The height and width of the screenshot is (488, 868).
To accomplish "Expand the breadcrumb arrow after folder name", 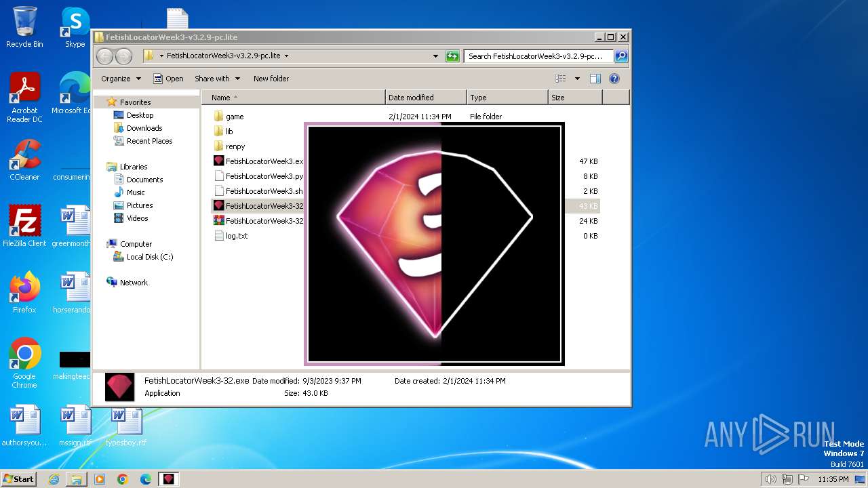I will pyautogui.click(x=286, y=56).
